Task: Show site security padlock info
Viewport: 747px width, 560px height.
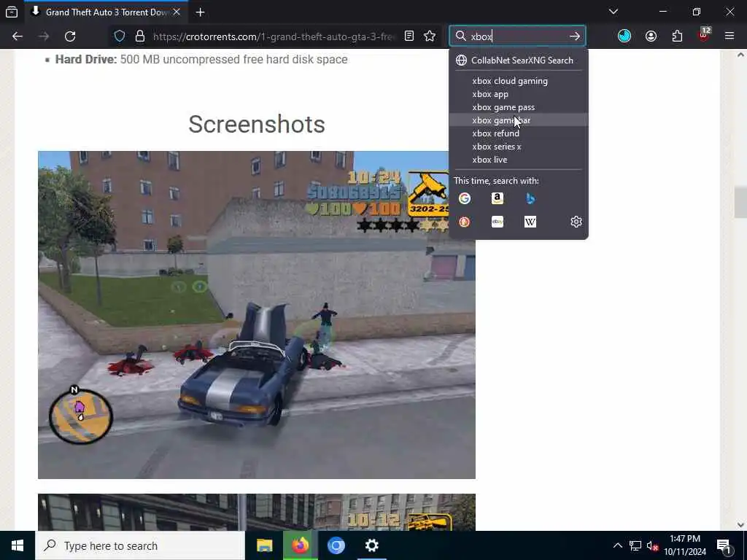Action: click(x=139, y=36)
